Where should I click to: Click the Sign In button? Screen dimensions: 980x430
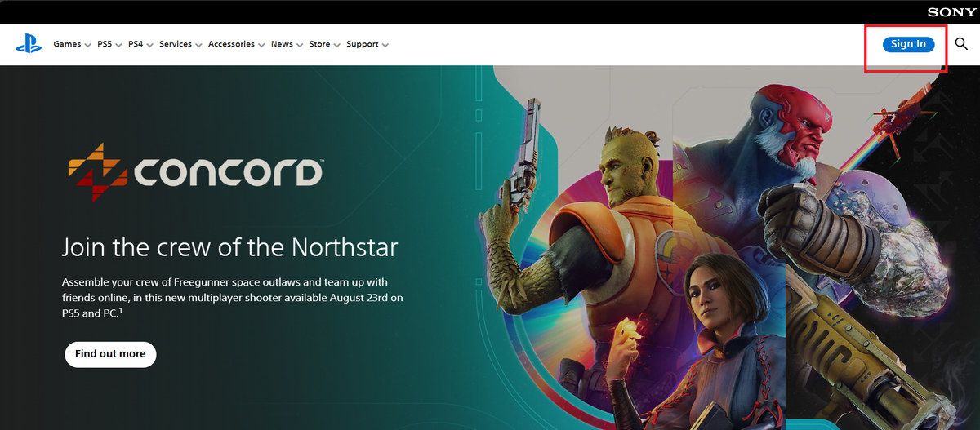pyautogui.click(x=908, y=44)
